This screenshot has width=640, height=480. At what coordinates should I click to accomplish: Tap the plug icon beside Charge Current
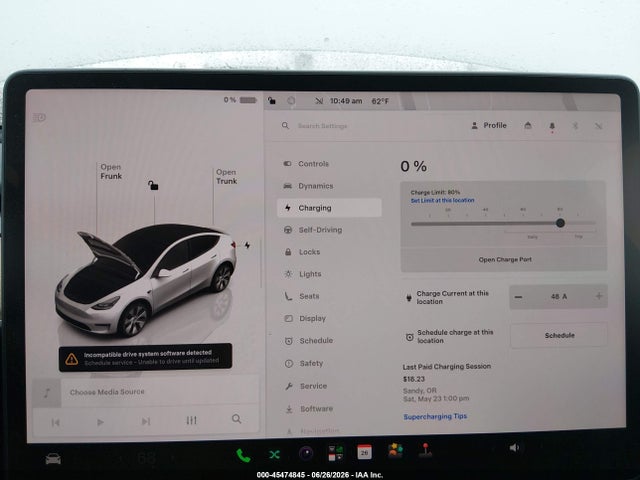(x=409, y=298)
